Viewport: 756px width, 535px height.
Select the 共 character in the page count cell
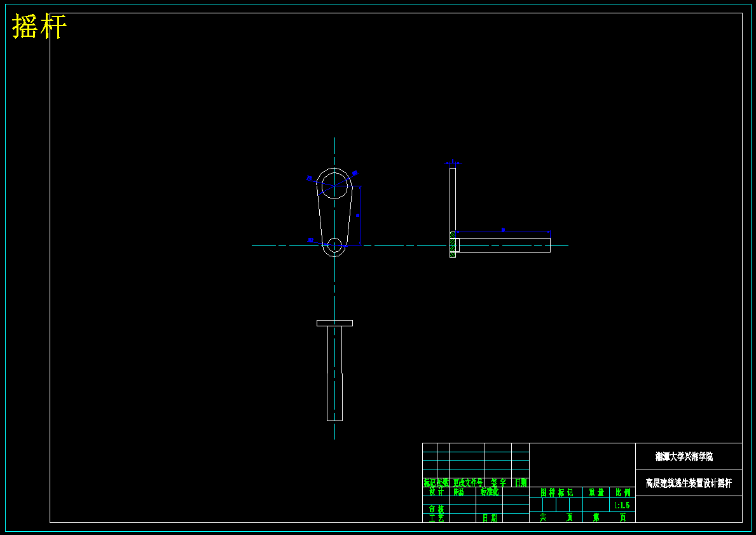(x=543, y=518)
